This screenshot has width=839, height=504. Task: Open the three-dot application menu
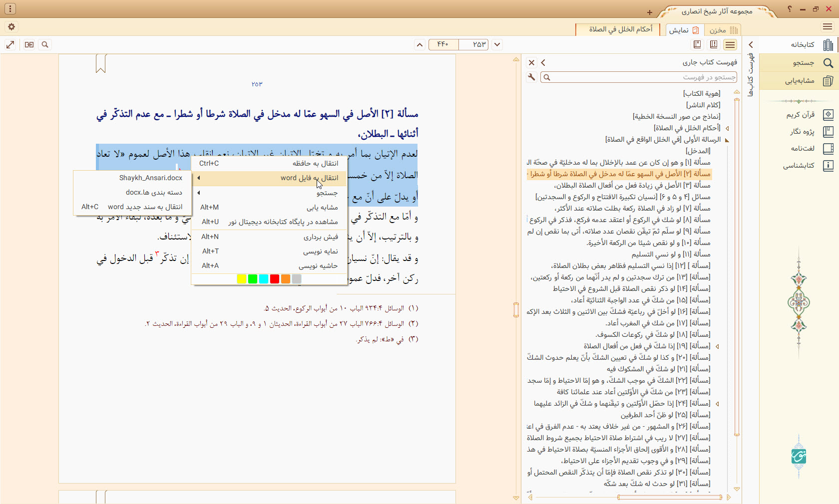pyautogui.click(x=10, y=9)
